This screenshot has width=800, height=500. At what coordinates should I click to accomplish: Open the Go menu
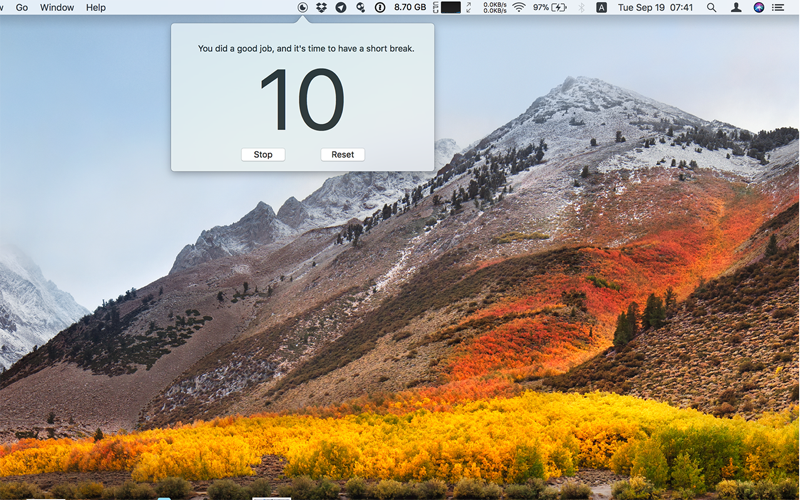(x=22, y=8)
